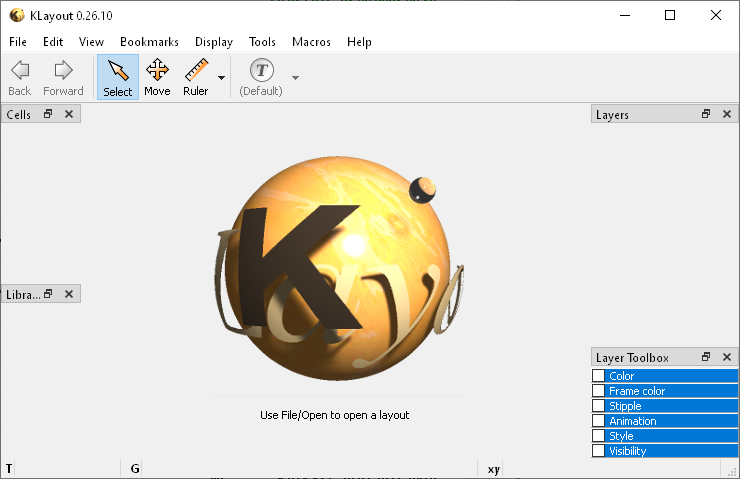Open the Ruler tool dropdown arrow
Viewport: 740px width, 479px height.
[221, 78]
